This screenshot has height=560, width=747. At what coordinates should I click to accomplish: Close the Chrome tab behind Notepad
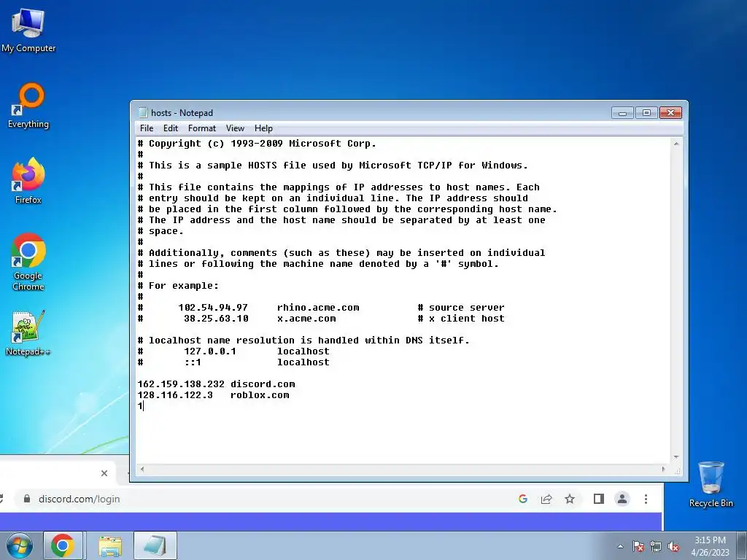[104, 472]
